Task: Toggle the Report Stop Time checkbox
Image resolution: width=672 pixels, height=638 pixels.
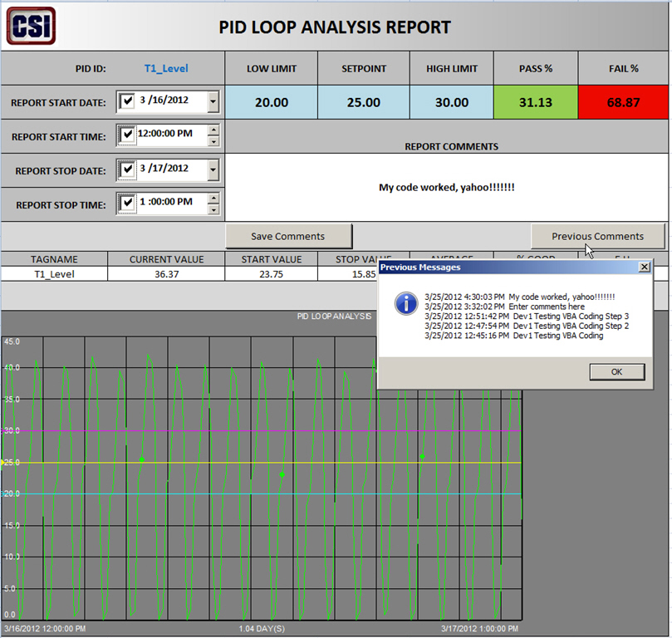Action: [127, 203]
